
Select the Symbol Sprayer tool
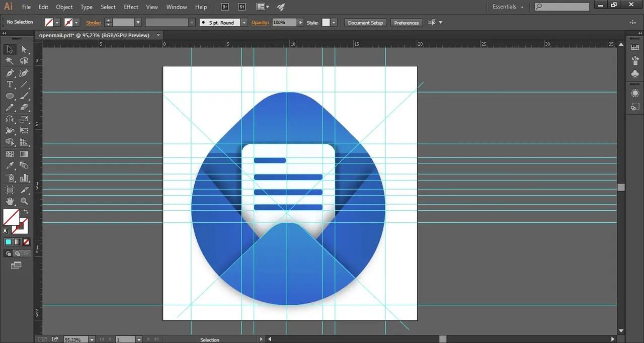[x=10, y=178]
